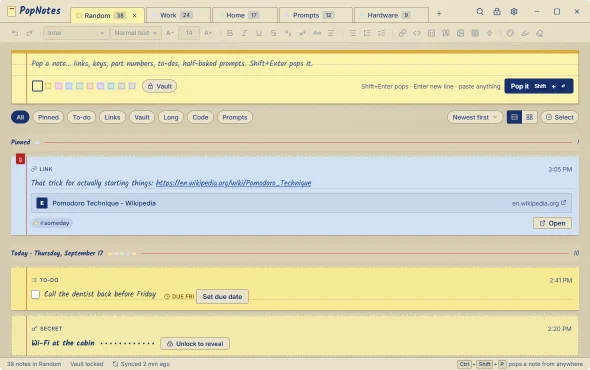Apply bold formatting
The image size is (590, 370).
230,33
